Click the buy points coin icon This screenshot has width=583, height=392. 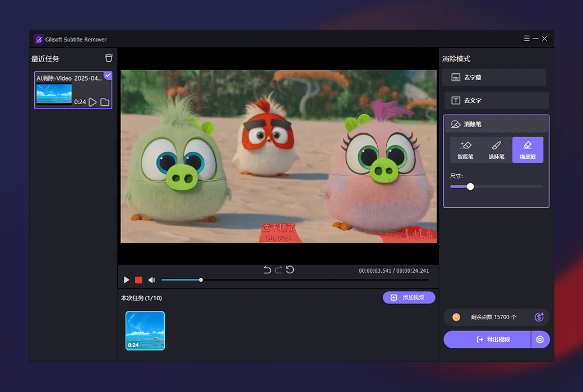pyautogui.click(x=539, y=317)
